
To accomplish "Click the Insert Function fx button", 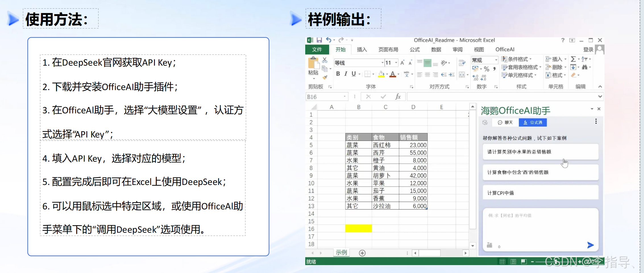I will [398, 97].
